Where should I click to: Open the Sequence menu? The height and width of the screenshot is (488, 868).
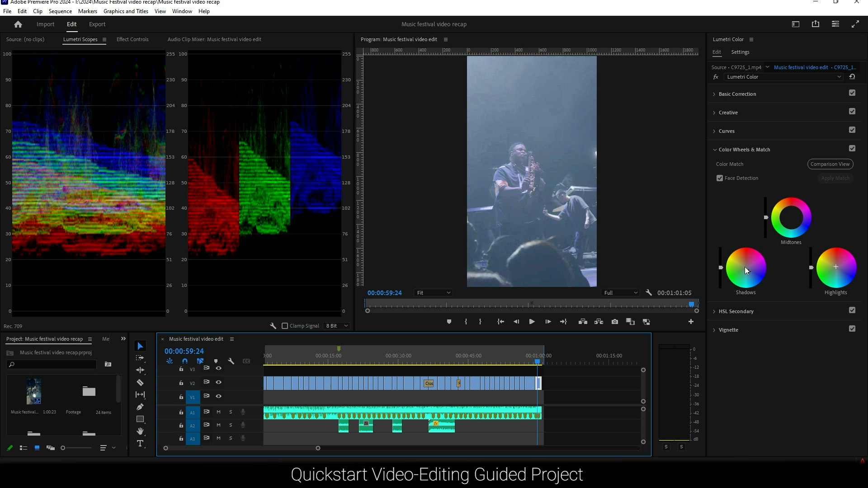[x=60, y=11]
